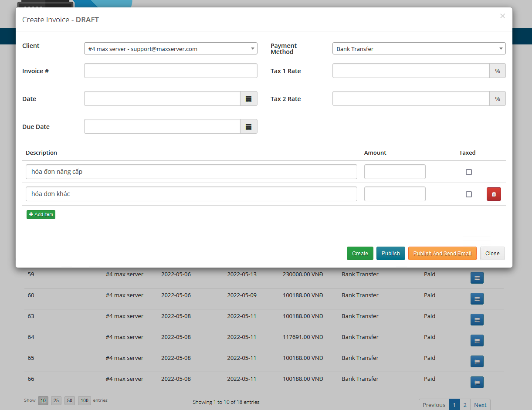Go to page 2 of invoices
Image resolution: width=532 pixels, height=410 pixels.
[x=465, y=405]
